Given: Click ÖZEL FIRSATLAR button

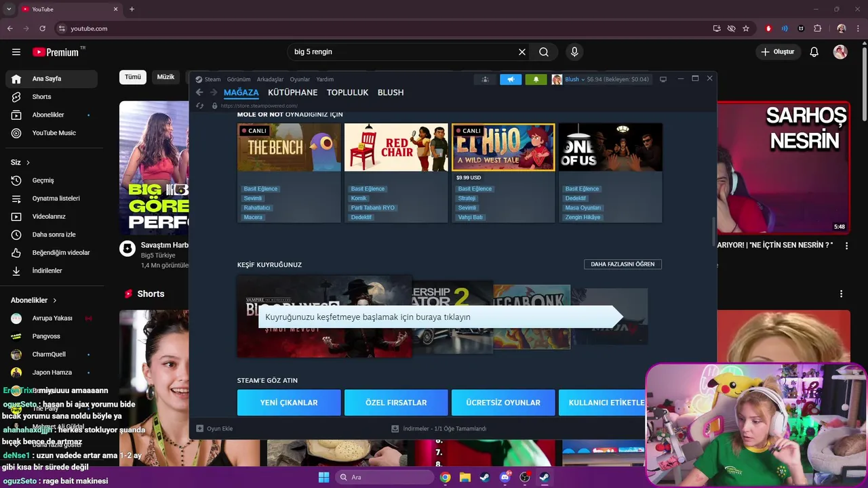Looking at the screenshot, I should pyautogui.click(x=396, y=403).
